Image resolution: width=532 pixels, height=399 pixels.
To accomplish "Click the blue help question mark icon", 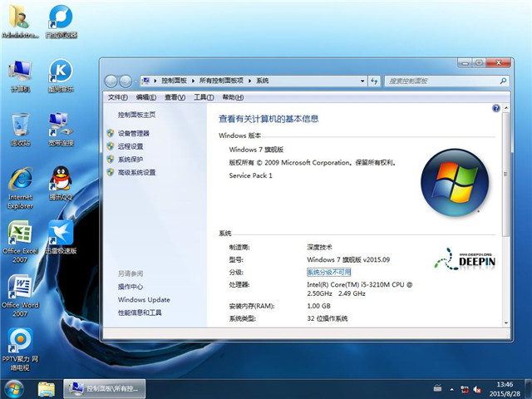I will tap(496, 108).
